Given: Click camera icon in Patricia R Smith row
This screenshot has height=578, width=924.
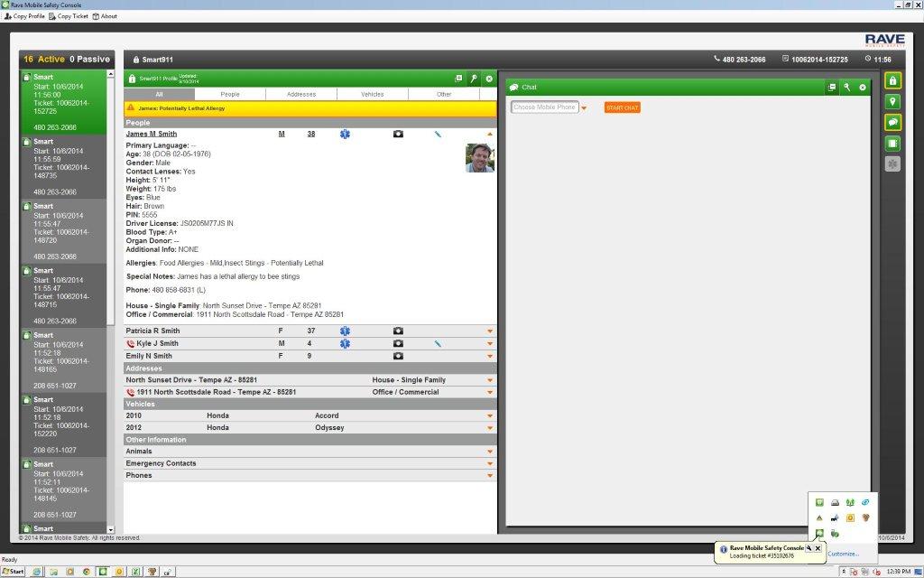Looking at the screenshot, I should pos(398,331).
